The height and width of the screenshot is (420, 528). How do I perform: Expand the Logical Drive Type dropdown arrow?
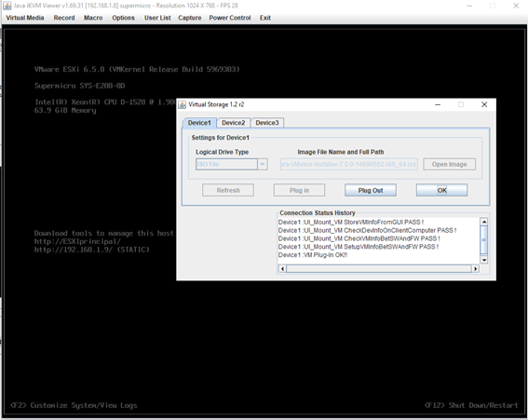point(263,164)
